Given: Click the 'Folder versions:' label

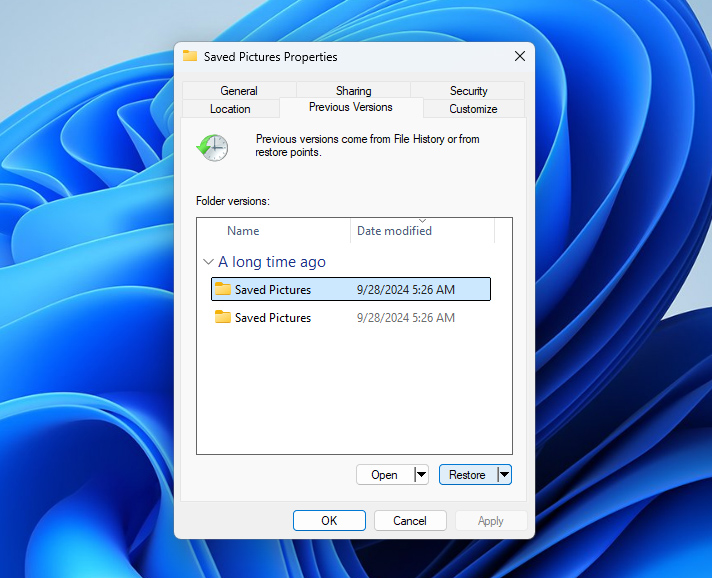Looking at the screenshot, I should click(x=232, y=201).
